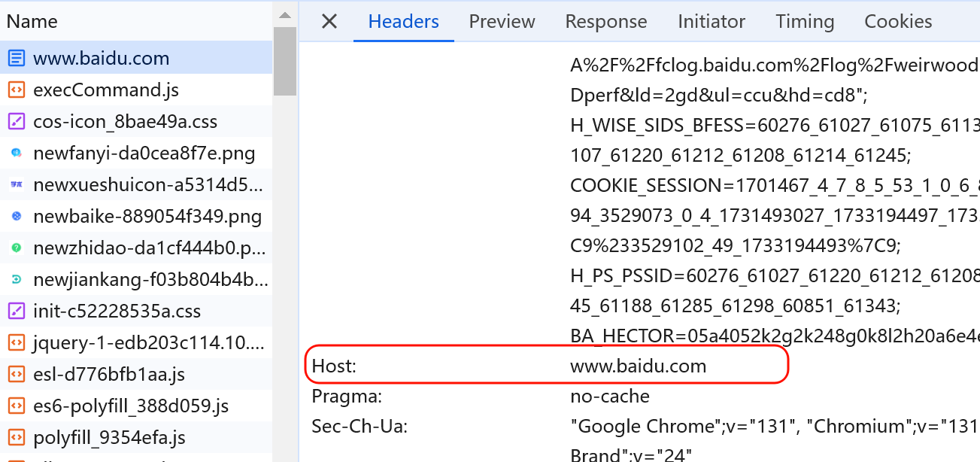The width and height of the screenshot is (980, 462).
Task: Click the Name column header
Action: point(32,22)
